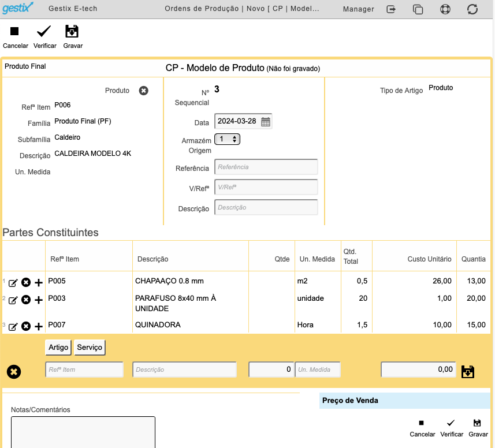495x448 pixels.
Task: Click the refresh icon in header
Action: point(472,9)
